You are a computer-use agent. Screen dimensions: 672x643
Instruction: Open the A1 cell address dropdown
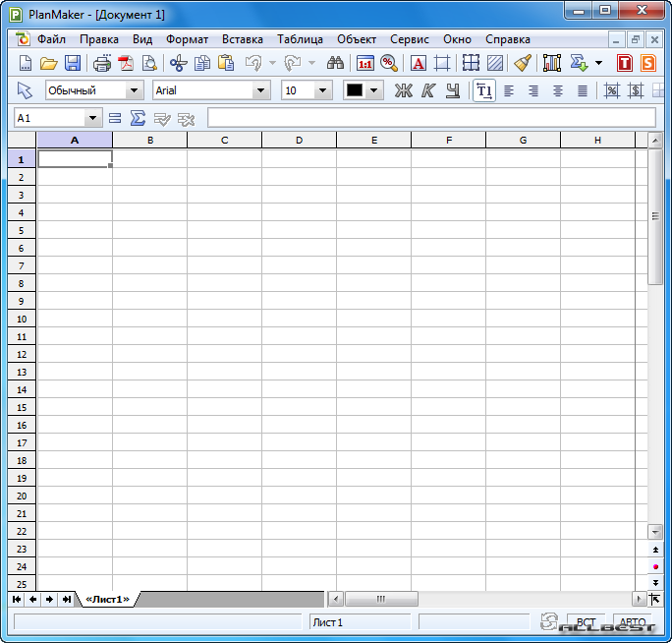click(92, 118)
